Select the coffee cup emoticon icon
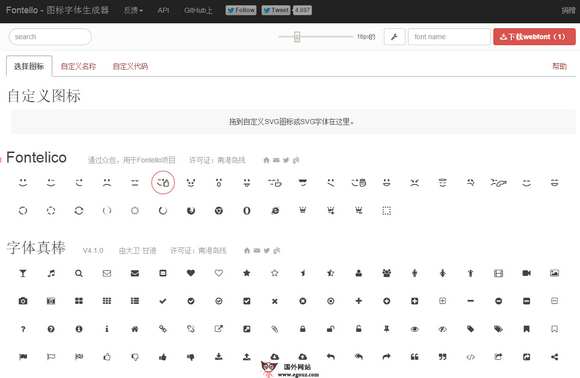This screenshot has height=378, width=580. 275,182
